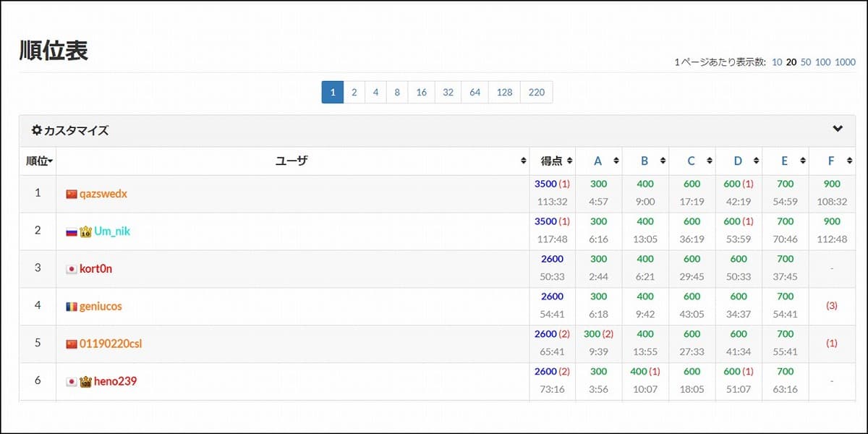The width and height of the screenshot is (868, 434).
Task: Click geniucos problem F attempts (3)
Action: (832, 306)
